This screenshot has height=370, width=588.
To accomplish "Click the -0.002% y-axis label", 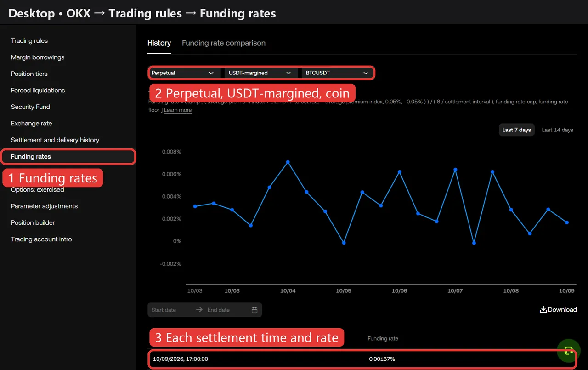I will [170, 264].
